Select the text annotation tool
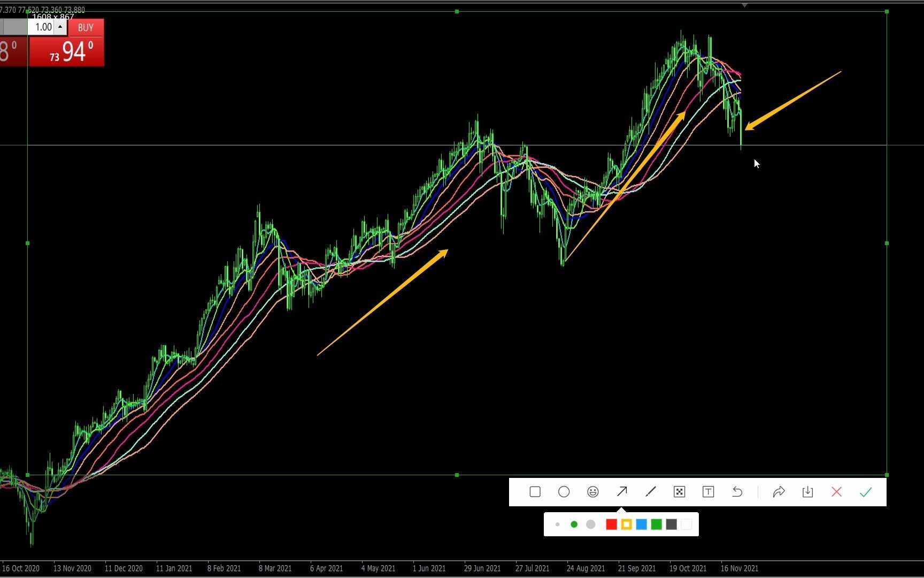Screen dimensions: 924x578 708,492
